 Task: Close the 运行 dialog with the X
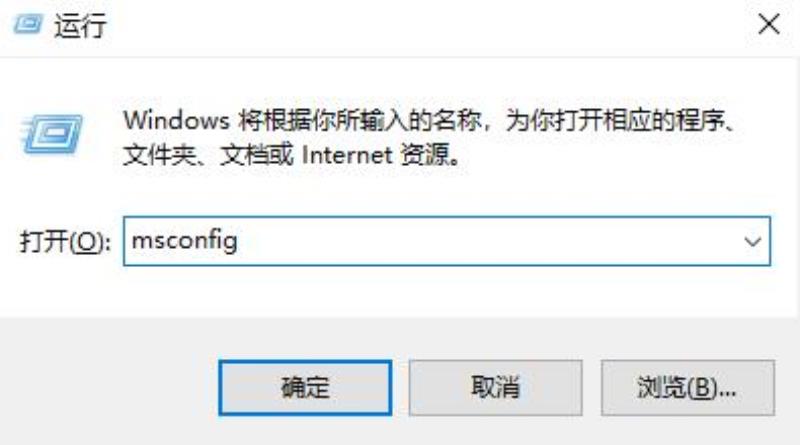click(768, 24)
